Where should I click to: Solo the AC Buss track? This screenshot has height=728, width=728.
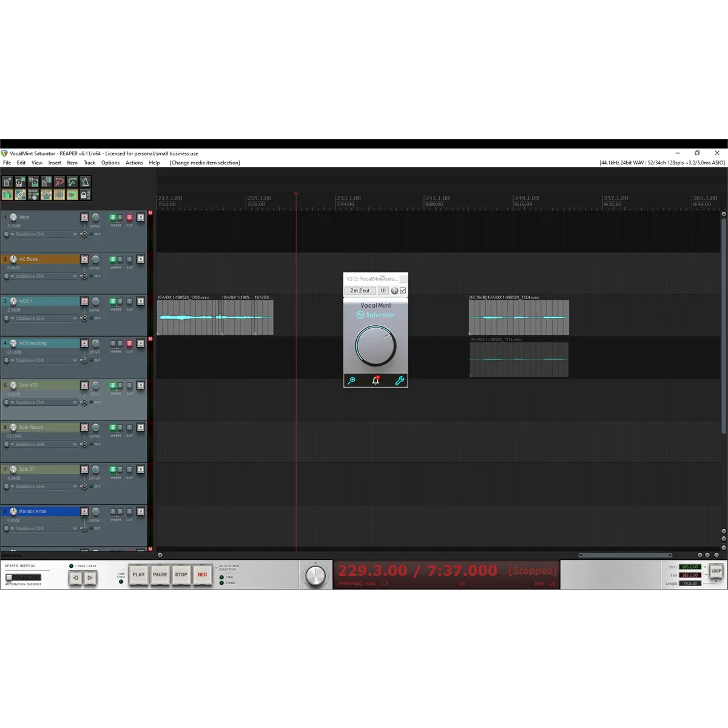pyautogui.click(x=141, y=259)
